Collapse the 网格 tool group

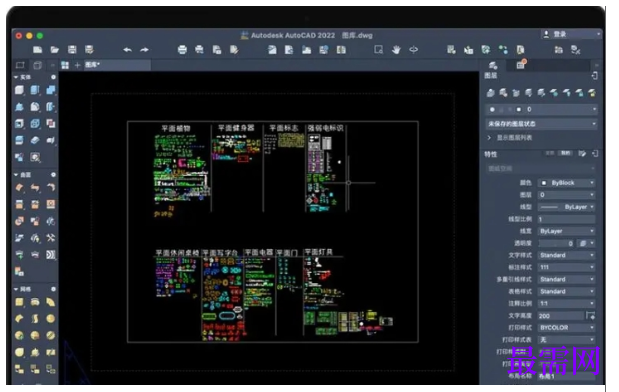coord(16,289)
